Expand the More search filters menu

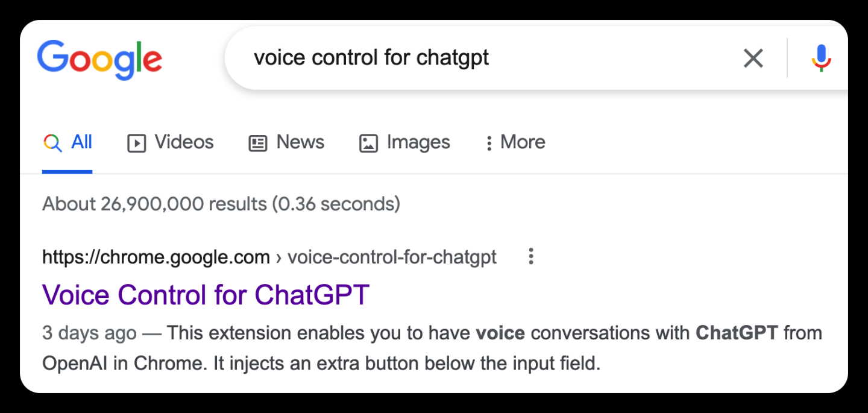point(516,142)
